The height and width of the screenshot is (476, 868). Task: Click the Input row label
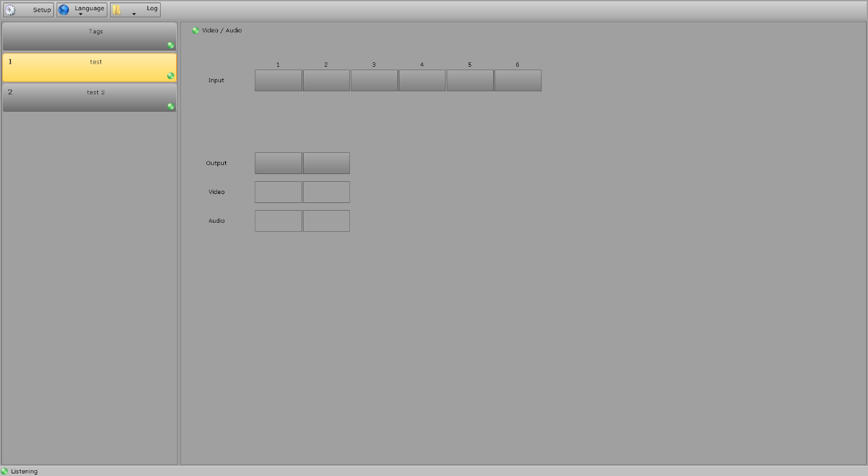click(216, 80)
